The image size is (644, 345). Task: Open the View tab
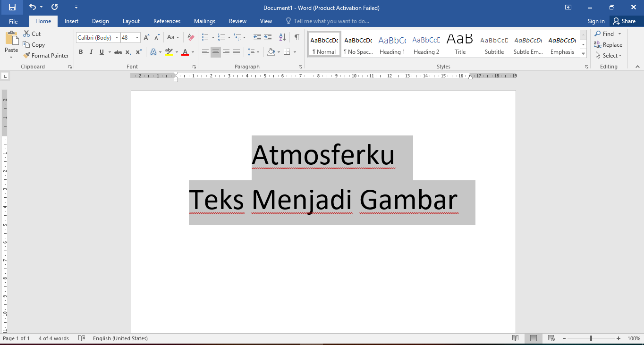click(x=266, y=21)
